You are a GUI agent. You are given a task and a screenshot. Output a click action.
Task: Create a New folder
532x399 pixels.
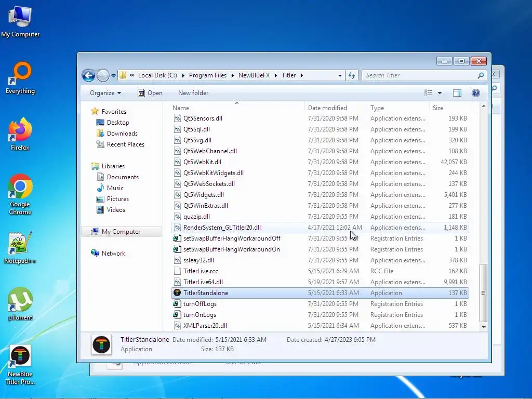193,93
